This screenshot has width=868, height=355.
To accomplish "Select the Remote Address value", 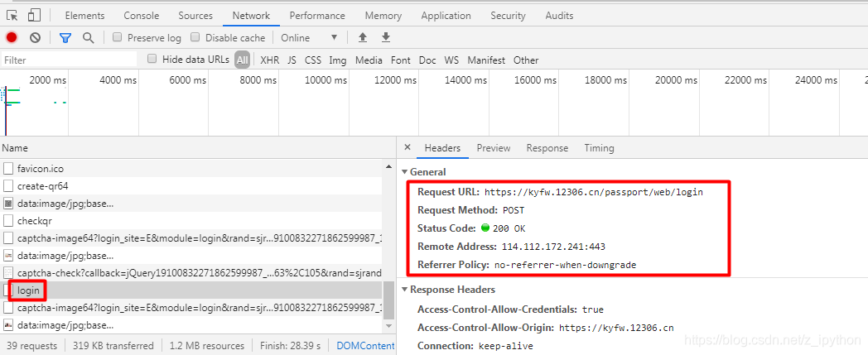I will tap(553, 246).
